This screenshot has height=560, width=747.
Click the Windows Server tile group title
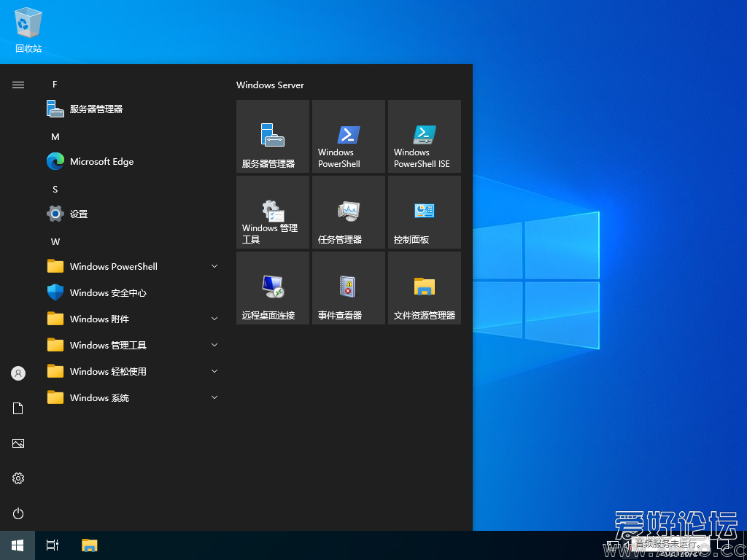(270, 85)
